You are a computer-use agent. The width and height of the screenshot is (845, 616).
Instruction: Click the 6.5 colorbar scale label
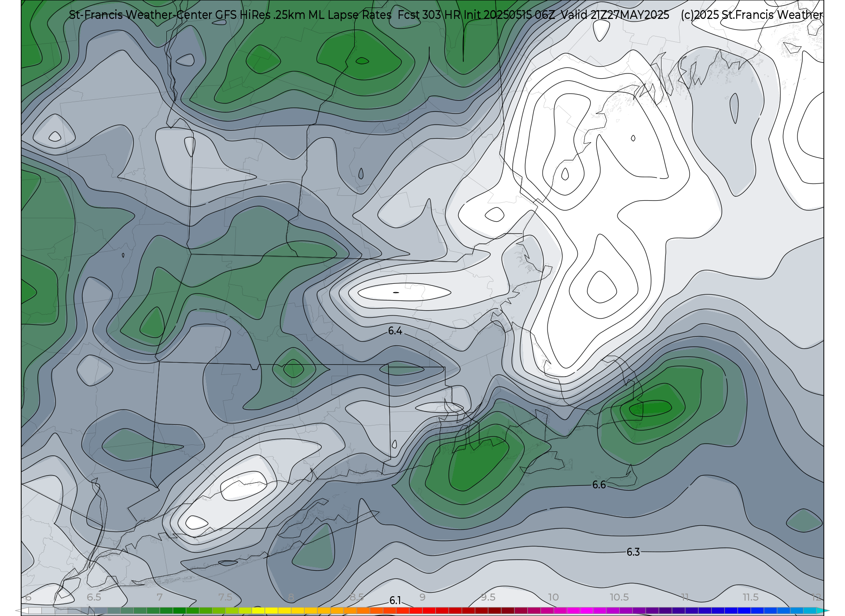[94, 598]
